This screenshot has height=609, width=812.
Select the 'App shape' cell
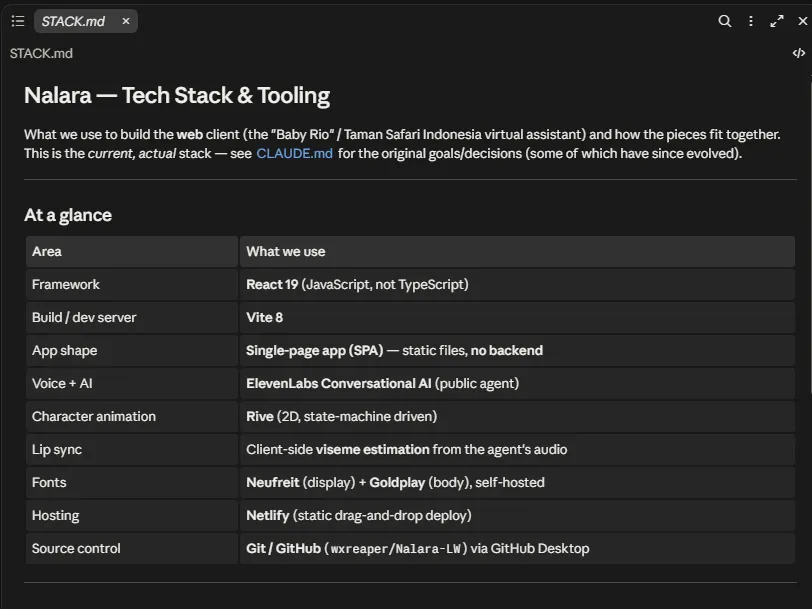(x=132, y=351)
